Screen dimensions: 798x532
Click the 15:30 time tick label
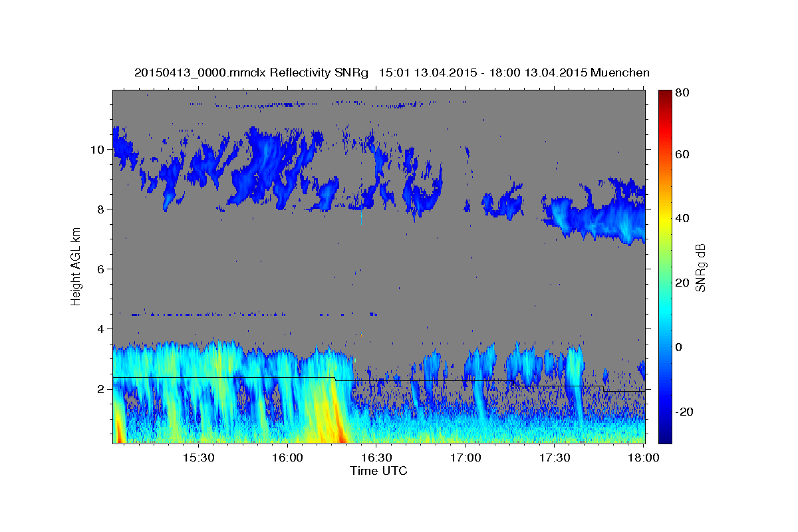(x=198, y=458)
